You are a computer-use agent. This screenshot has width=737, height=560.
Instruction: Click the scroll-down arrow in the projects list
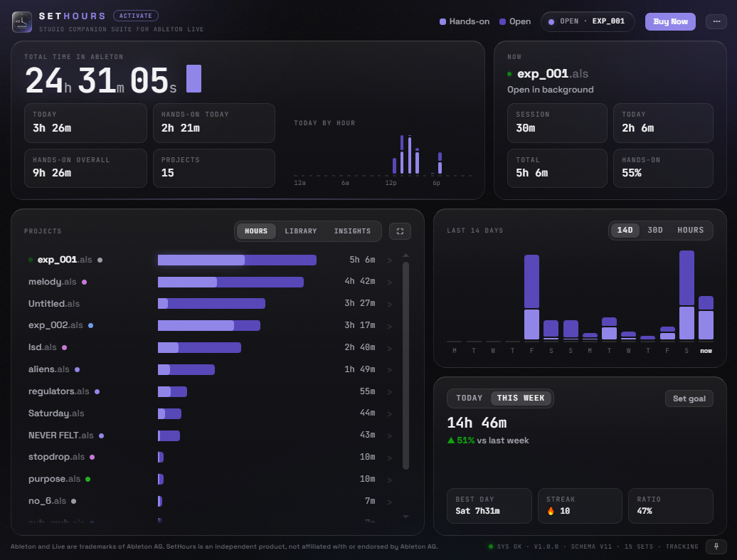(x=405, y=517)
